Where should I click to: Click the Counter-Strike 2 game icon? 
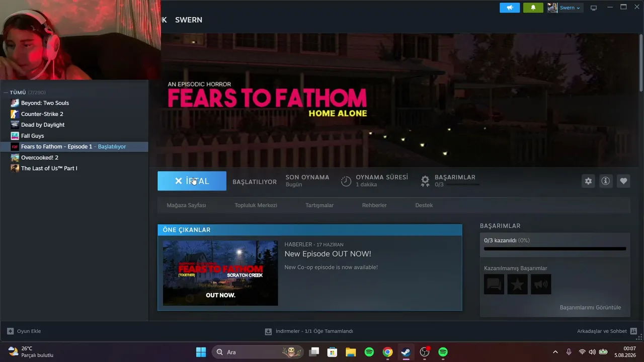[x=15, y=114]
